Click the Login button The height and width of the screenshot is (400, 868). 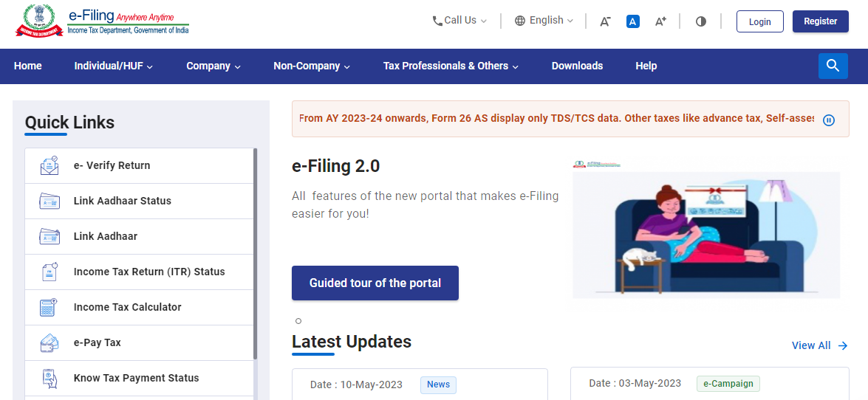759,21
